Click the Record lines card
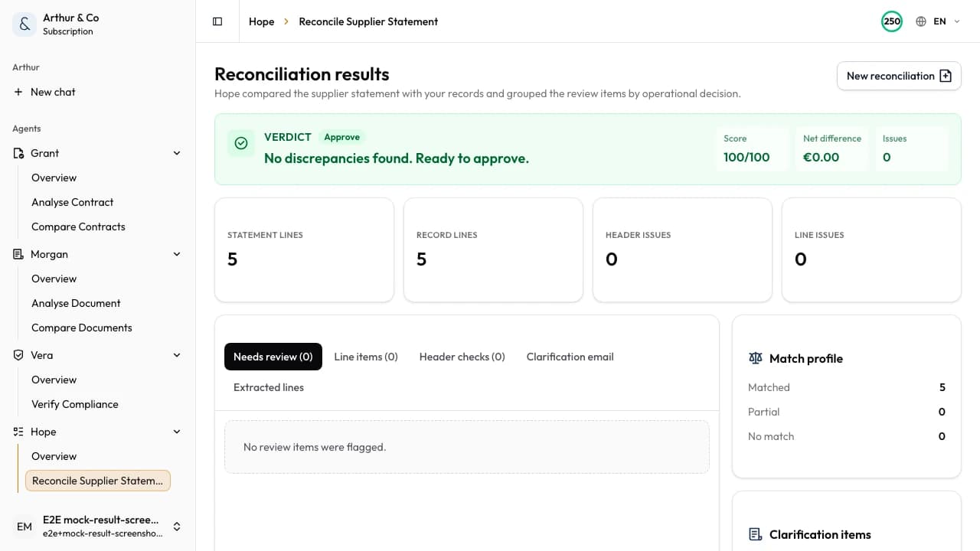980x551 pixels. [493, 250]
